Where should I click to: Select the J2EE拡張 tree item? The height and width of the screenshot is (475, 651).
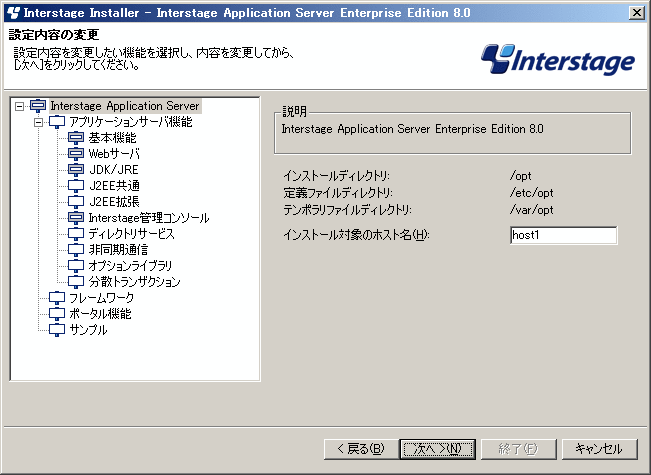pyautogui.click(x=114, y=202)
